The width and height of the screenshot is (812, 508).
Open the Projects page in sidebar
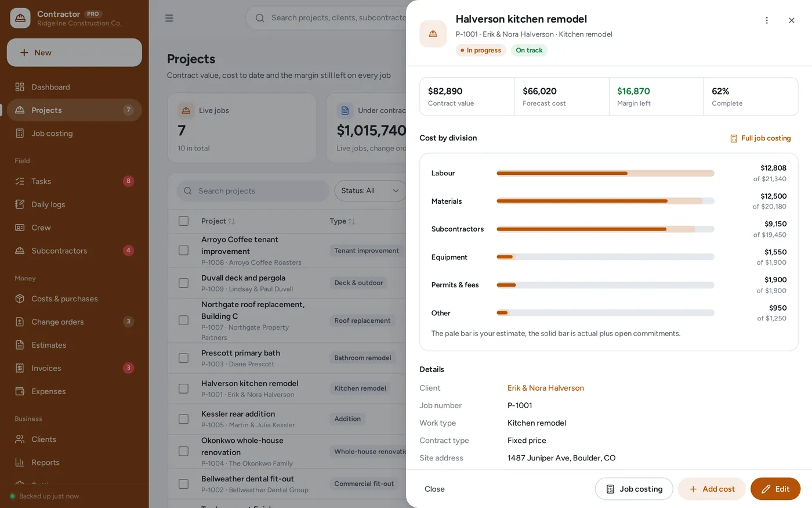click(74, 110)
